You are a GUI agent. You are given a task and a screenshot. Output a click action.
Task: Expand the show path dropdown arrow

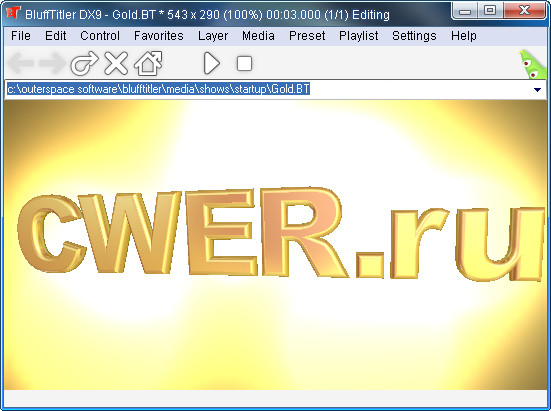(537, 90)
